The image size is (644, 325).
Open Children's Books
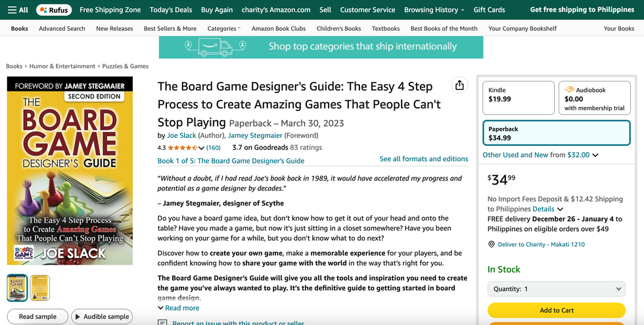click(x=339, y=28)
